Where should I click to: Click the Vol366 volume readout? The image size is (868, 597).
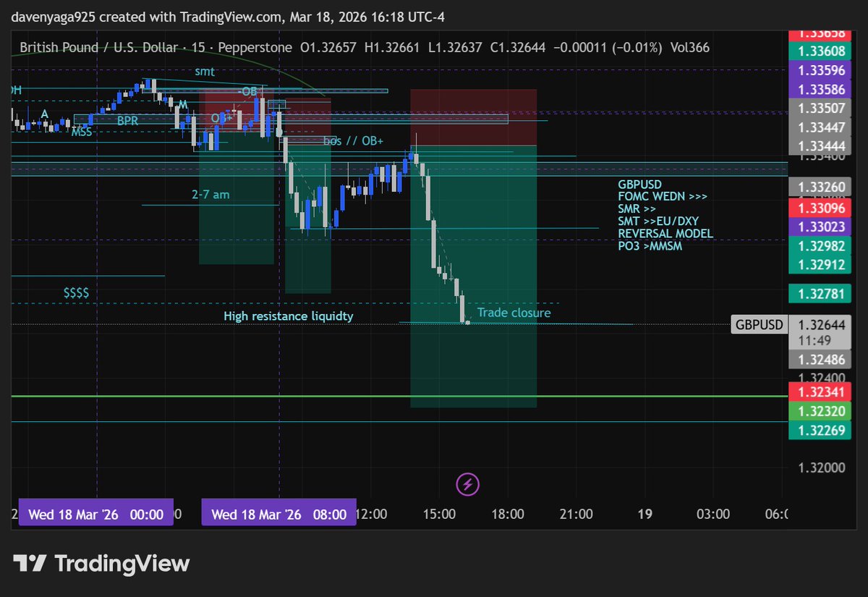point(689,48)
